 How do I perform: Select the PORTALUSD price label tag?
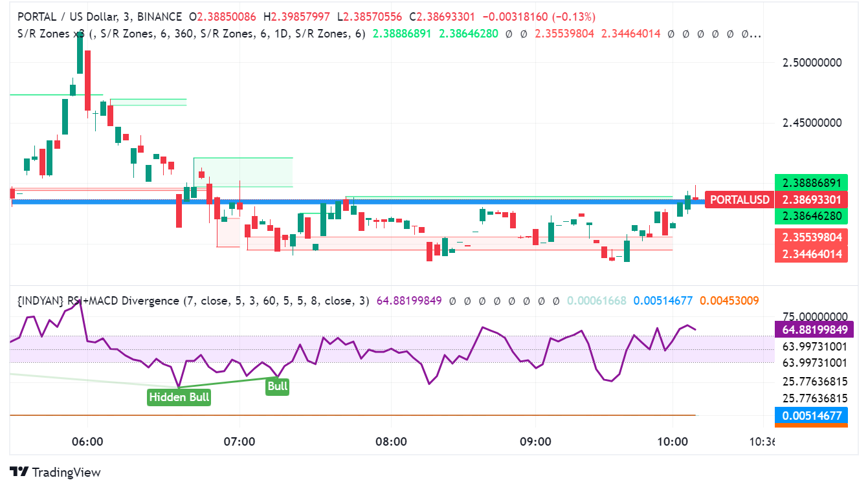pyautogui.click(x=740, y=200)
